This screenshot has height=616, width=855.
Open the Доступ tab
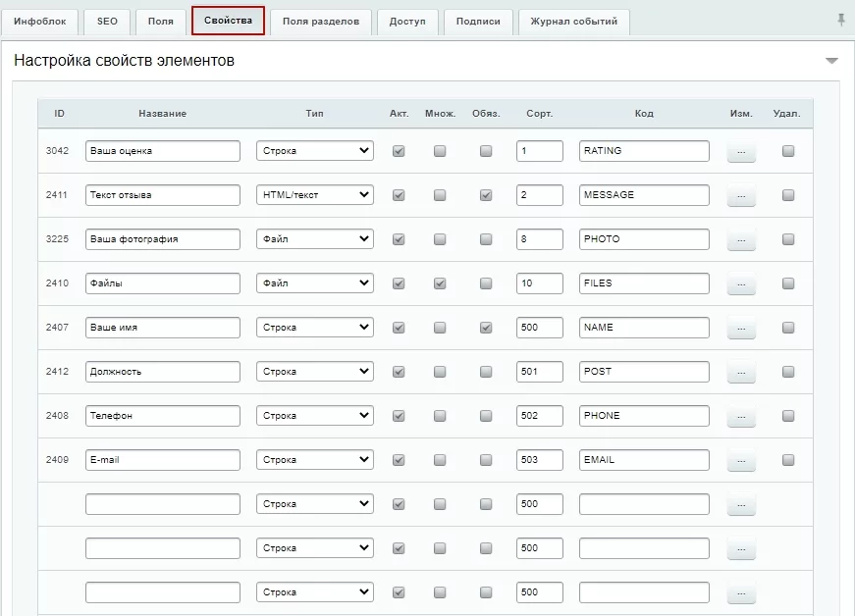click(x=407, y=22)
